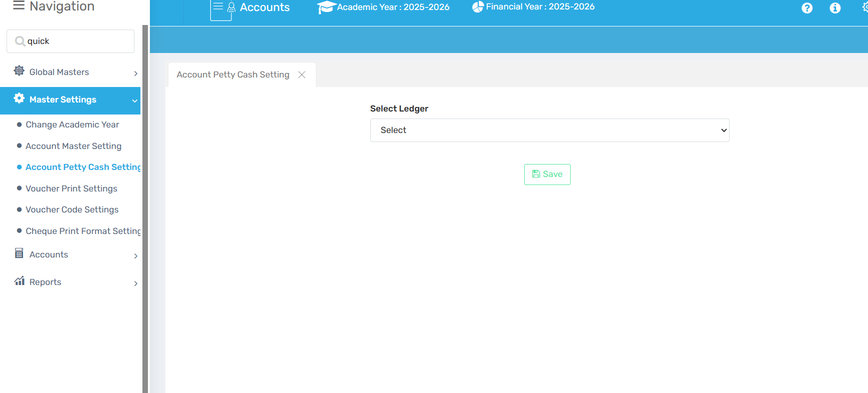This screenshot has height=393, width=868.
Task: Click the Select Ledger label
Action: coord(399,108)
